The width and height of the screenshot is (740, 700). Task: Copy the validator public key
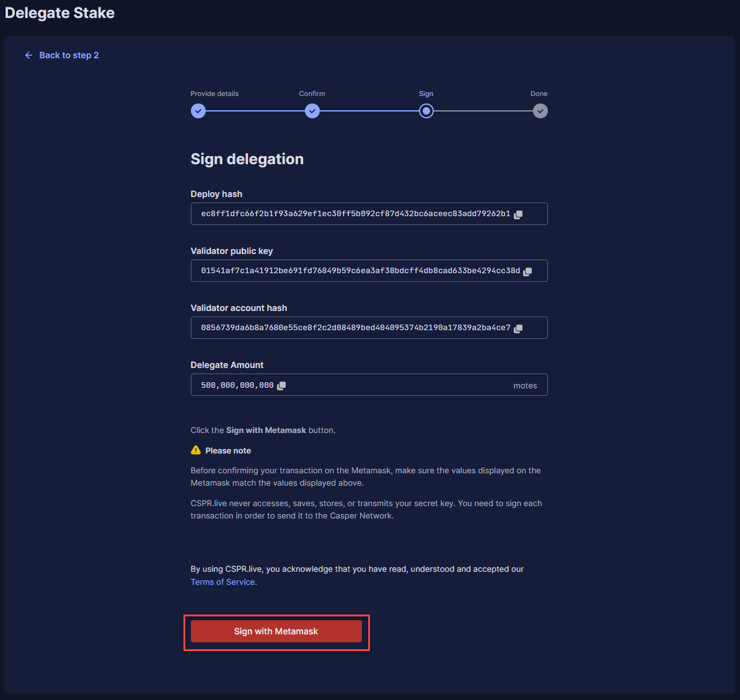coord(527,271)
